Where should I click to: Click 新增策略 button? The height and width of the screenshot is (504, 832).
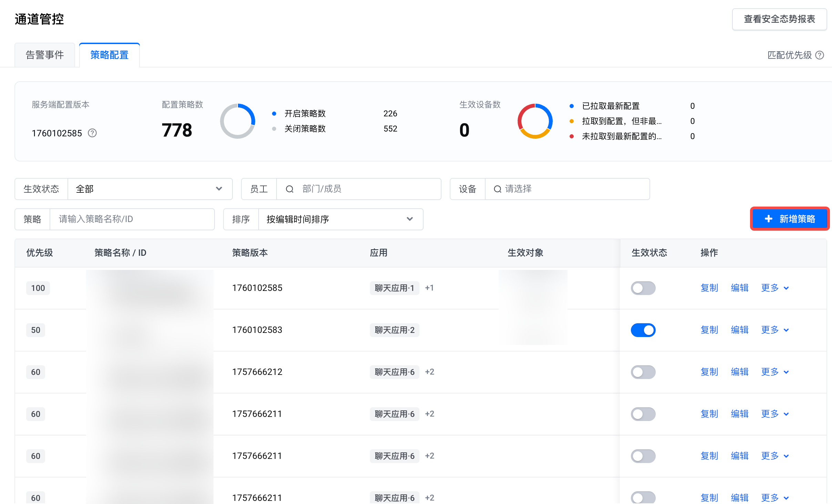(x=790, y=219)
